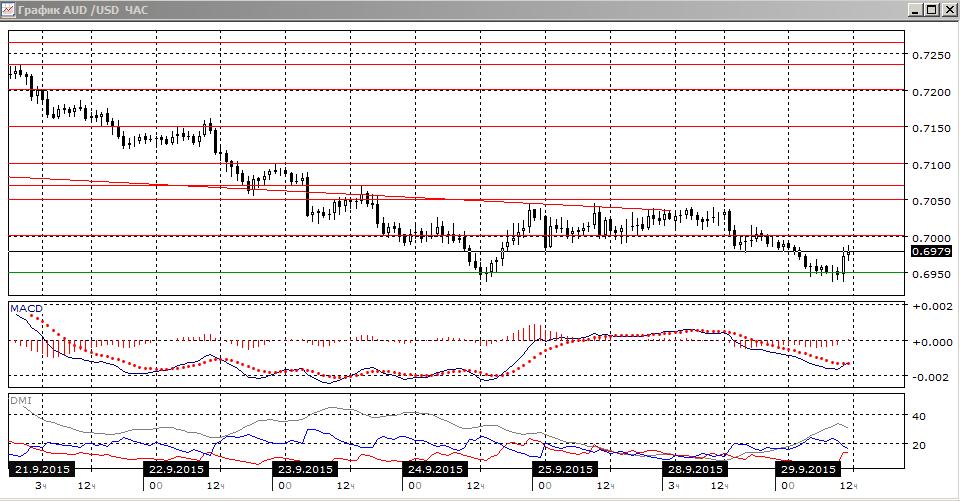Click the +0.000 MACD scale value

[x=932, y=342]
